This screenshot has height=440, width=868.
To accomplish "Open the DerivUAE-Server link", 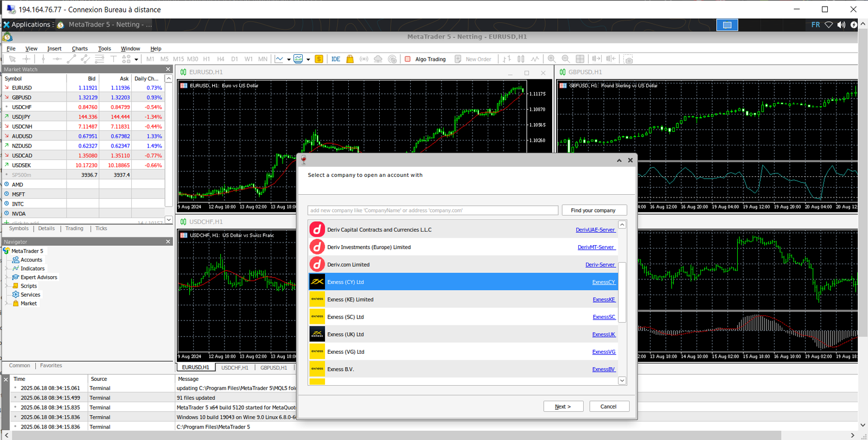I will tap(595, 230).
